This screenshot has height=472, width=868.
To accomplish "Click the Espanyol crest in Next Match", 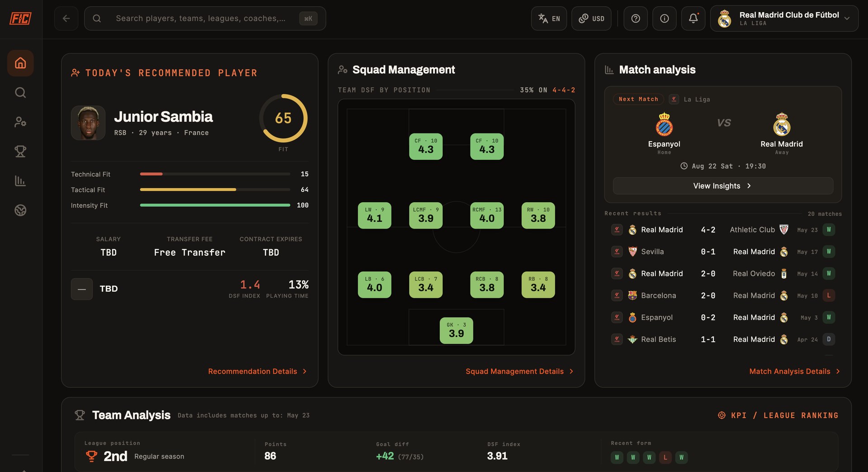I will [664, 124].
